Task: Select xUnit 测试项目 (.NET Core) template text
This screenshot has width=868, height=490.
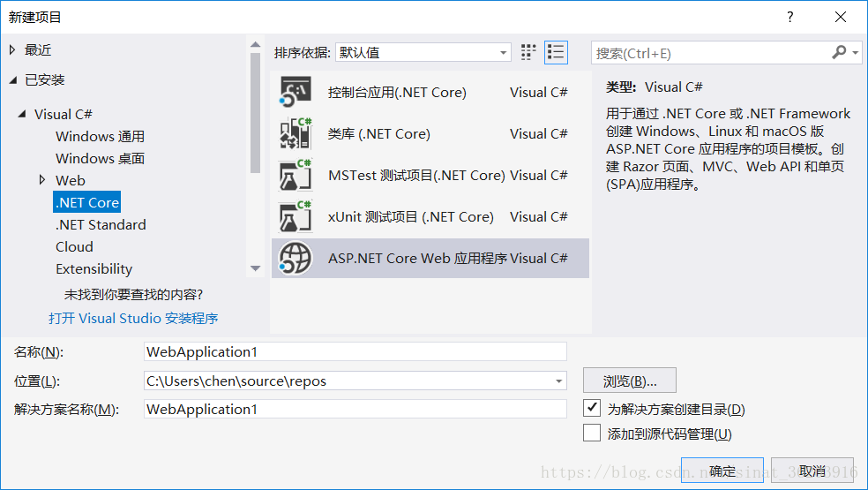Action: [x=410, y=216]
